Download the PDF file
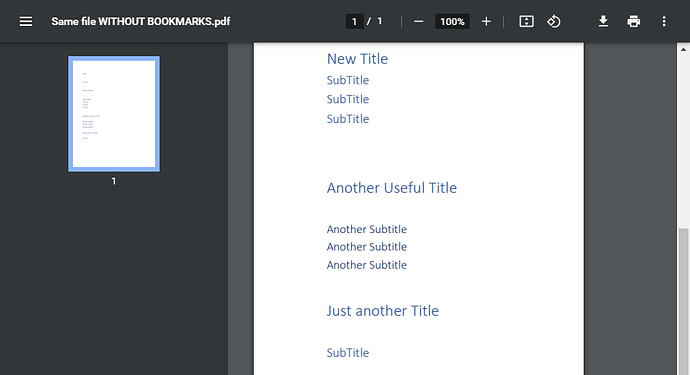This screenshot has width=690, height=375. coord(603,22)
